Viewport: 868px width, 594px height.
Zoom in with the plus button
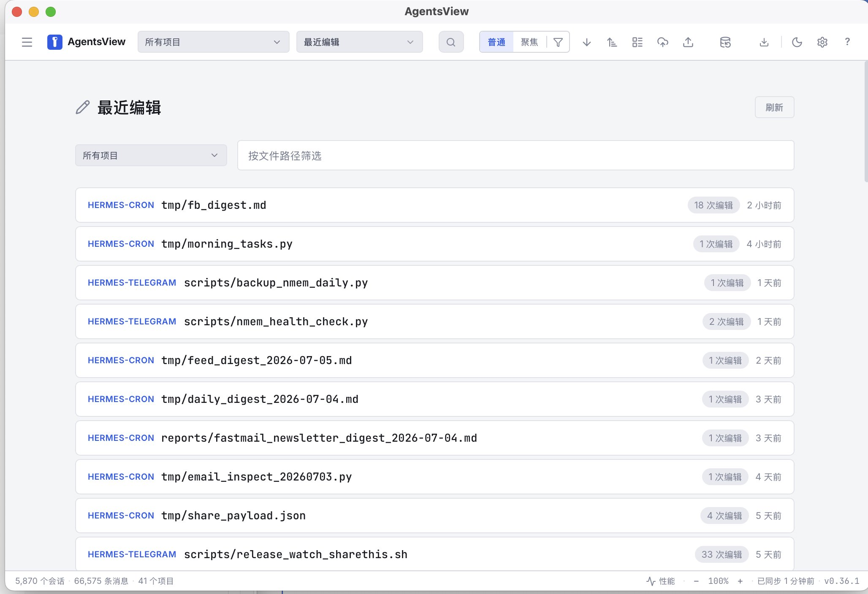740,581
